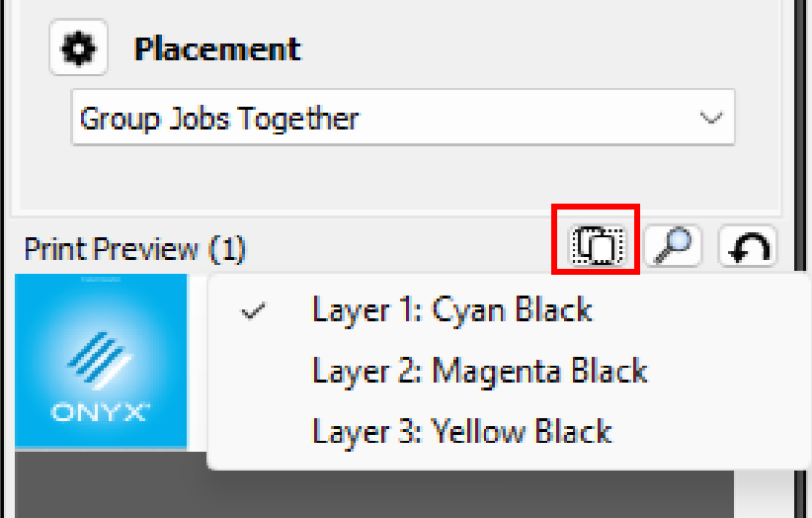
Task: Click the Print Preview (1) label
Action: (x=134, y=249)
